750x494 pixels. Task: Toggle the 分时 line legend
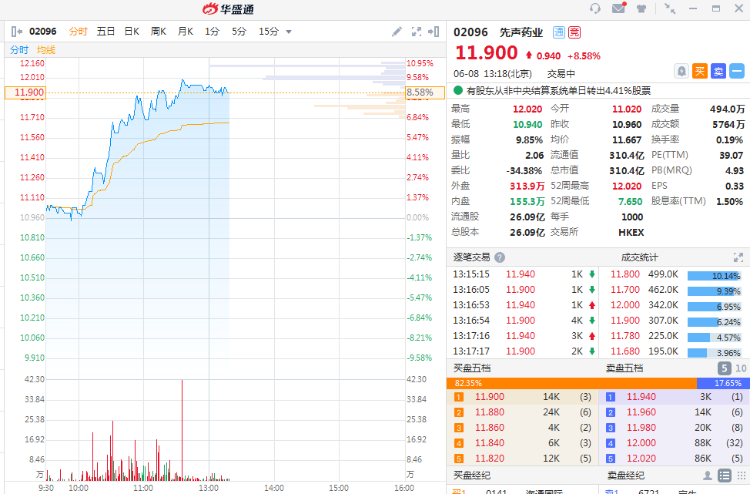(19, 50)
